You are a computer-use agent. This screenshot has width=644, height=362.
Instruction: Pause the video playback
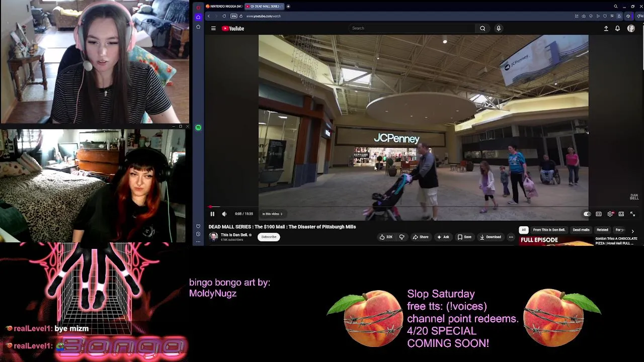[x=212, y=214]
